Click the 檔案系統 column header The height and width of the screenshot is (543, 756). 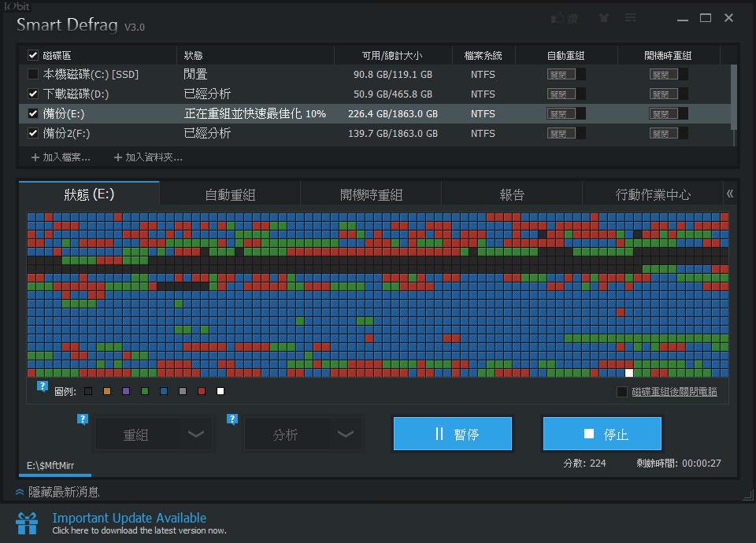483,55
